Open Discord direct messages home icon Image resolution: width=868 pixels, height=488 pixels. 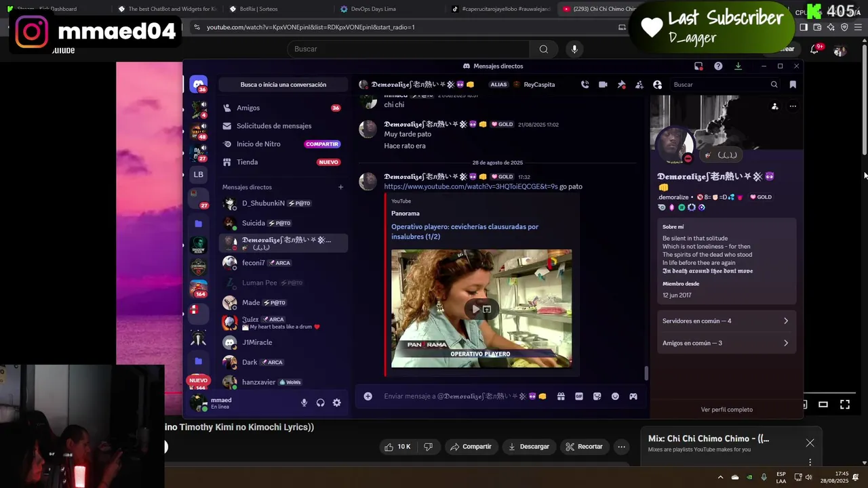(198, 85)
